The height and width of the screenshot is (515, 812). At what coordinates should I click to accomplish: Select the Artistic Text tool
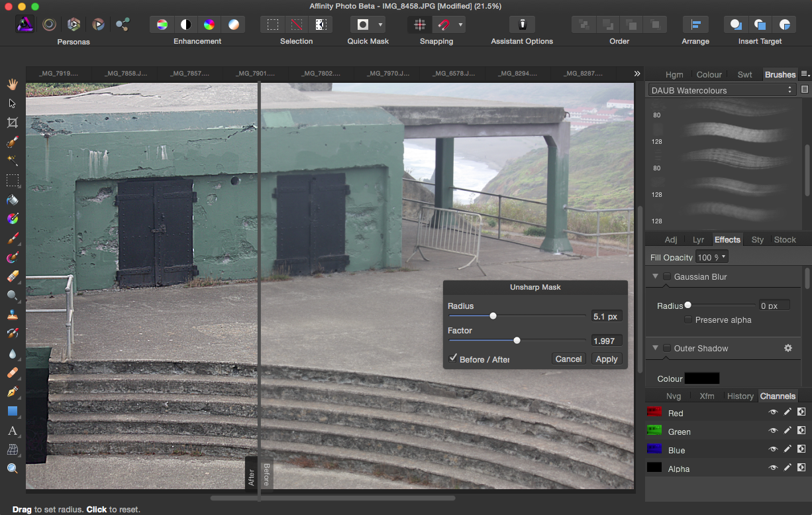click(12, 430)
